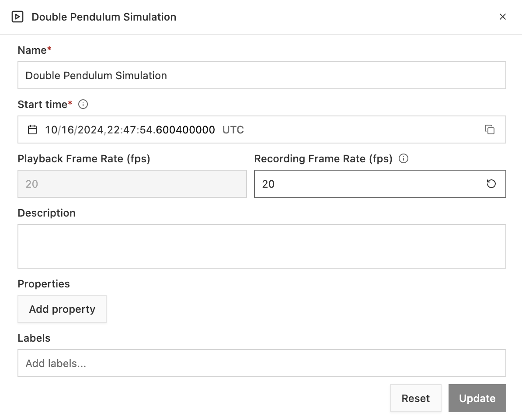This screenshot has height=420, width=522.
Task: Click the disabled Playback Frame Rate field
Action: point(132,184)
